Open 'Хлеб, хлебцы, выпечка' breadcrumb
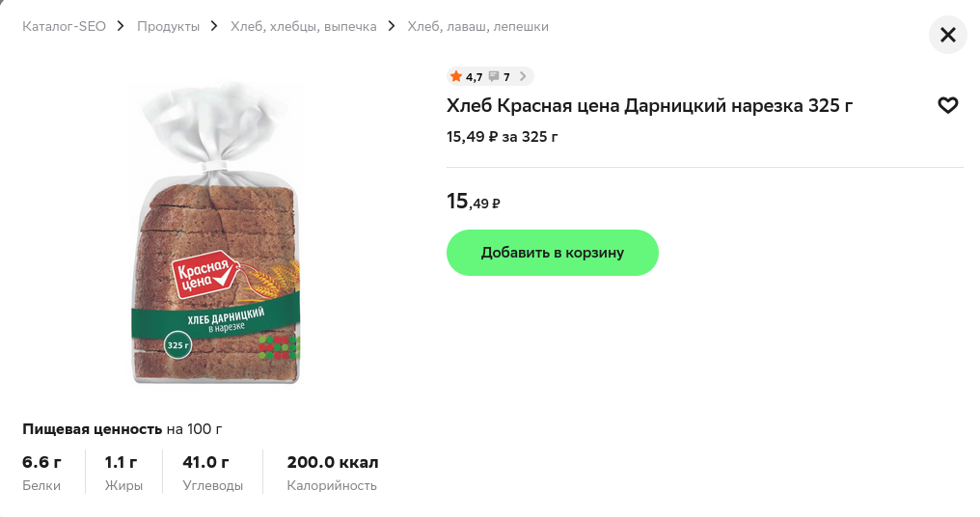The image size is (980, 517). click(x=304, y=26)
